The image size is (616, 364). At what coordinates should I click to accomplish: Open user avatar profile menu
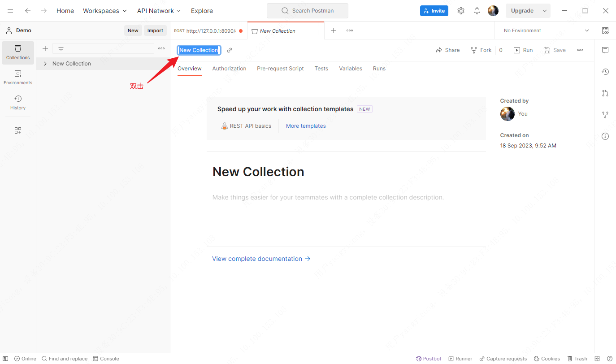(x=493, y=11)
